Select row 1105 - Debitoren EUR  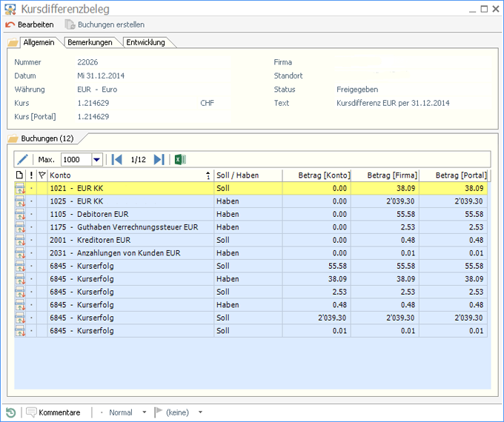pos(251,214)
